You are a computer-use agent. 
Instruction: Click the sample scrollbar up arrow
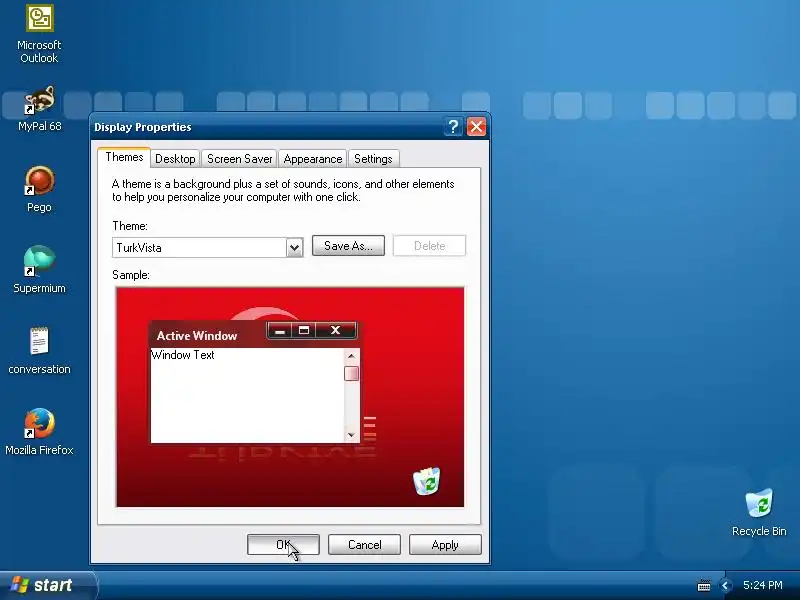coord(352,356)
